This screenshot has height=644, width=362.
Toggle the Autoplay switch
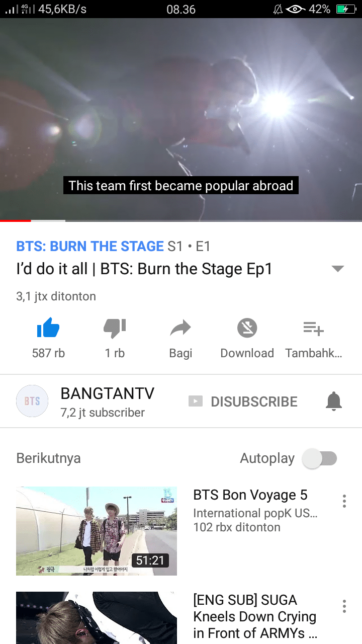[x=320, y=458]
